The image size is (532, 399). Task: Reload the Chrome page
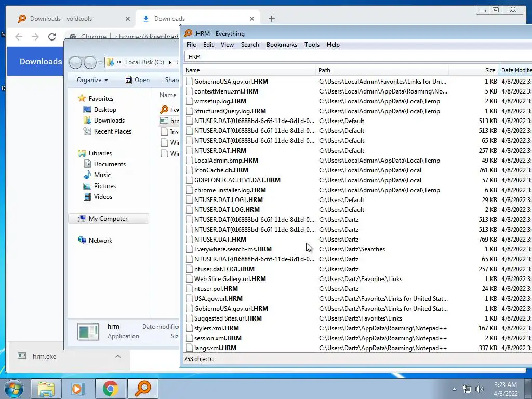(x=52, y=37)
